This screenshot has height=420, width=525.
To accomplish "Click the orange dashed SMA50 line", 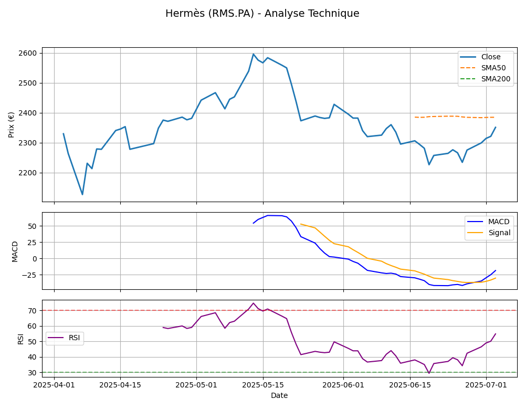I will [x=455, y=117].
